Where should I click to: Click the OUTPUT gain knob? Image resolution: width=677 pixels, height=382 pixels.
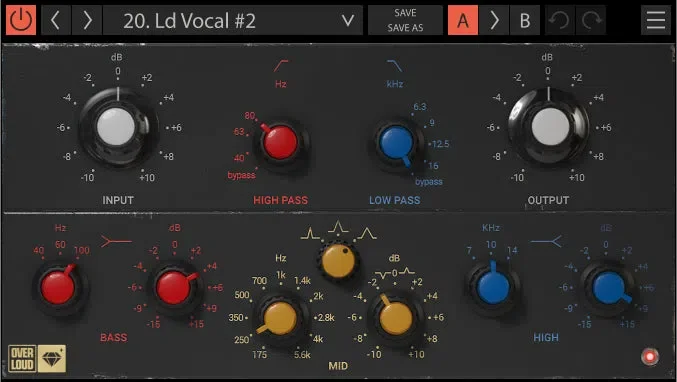(x=549, y=126)
